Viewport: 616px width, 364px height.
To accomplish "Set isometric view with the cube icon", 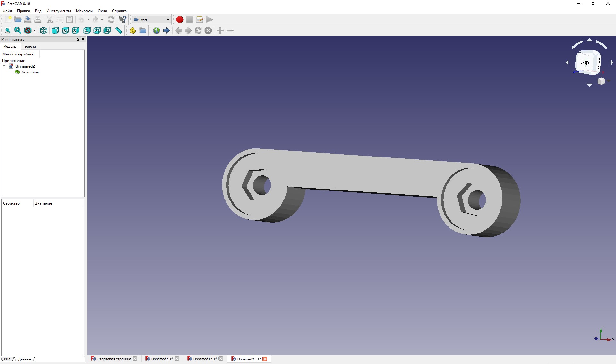I will point(44,30).
